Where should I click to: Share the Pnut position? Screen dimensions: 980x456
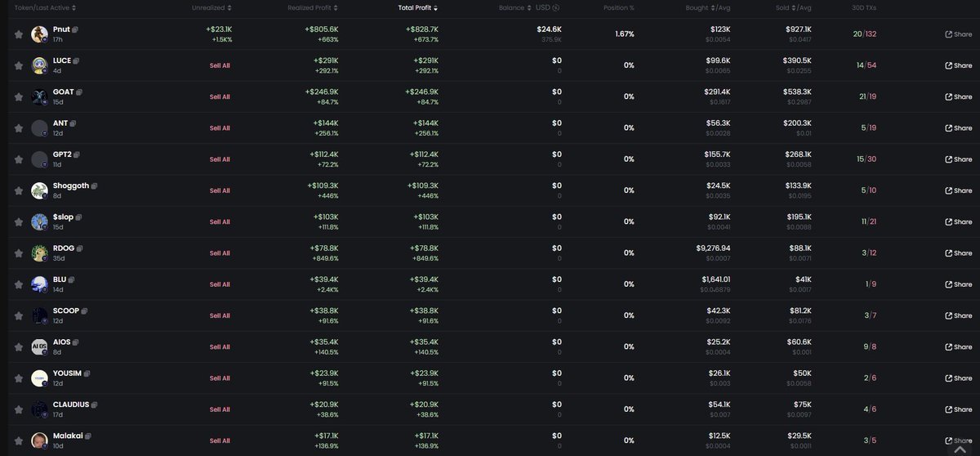[x=958, y=34]
